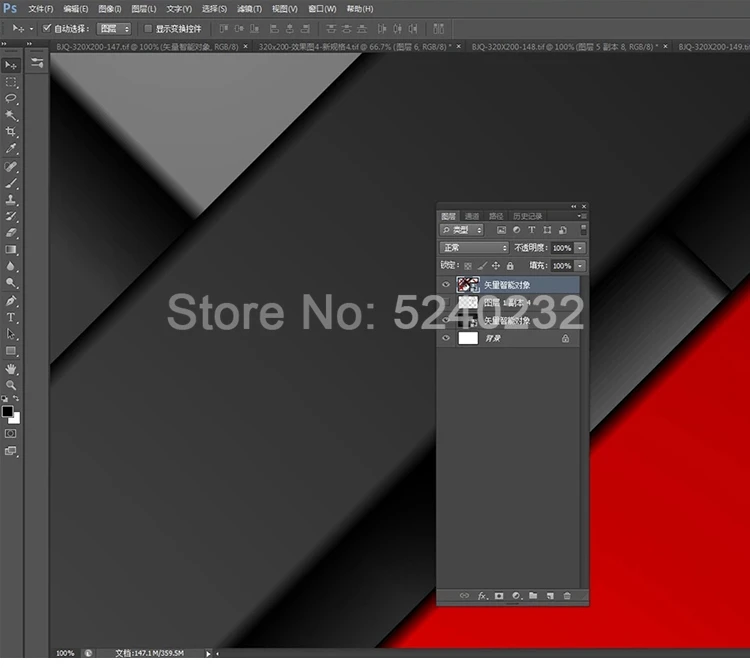Open the 正常 blend mode dropdown
The width and height of the screenshot is (750, 668).
tap(474, 248)
